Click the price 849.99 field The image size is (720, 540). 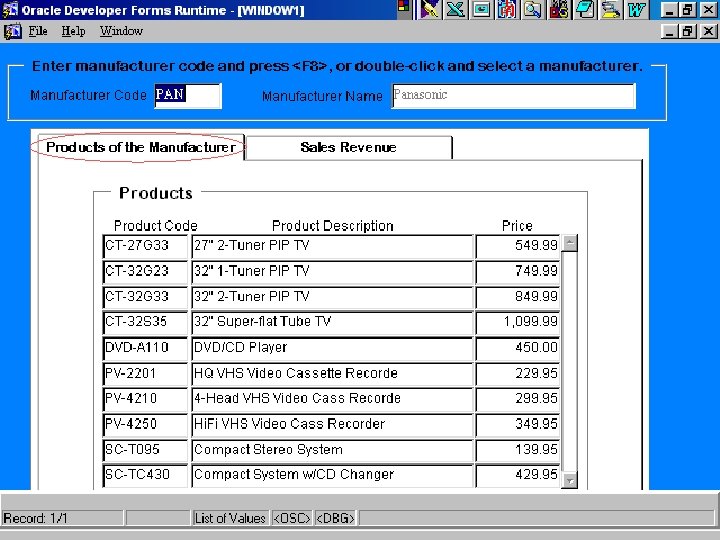pyautogui.click(x=518, y=297)
